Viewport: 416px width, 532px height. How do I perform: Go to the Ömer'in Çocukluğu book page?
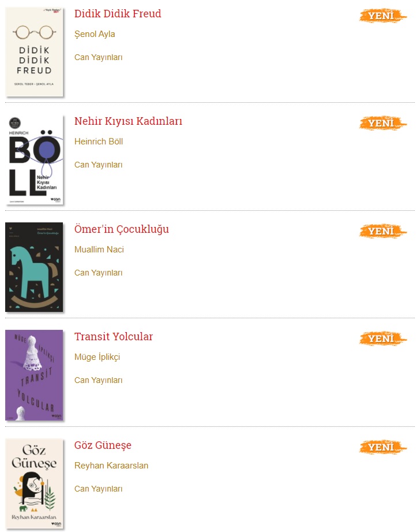tap(122, 229)
